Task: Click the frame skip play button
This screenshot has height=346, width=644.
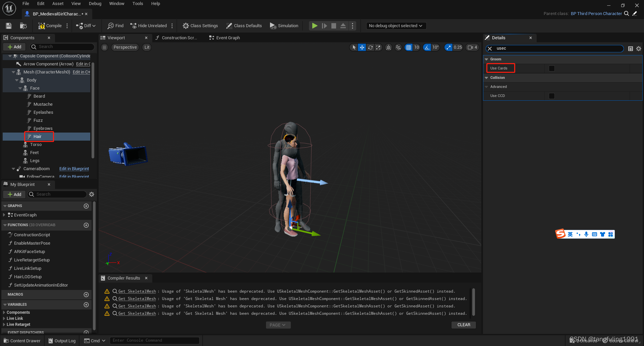Action: click(324, 26)
